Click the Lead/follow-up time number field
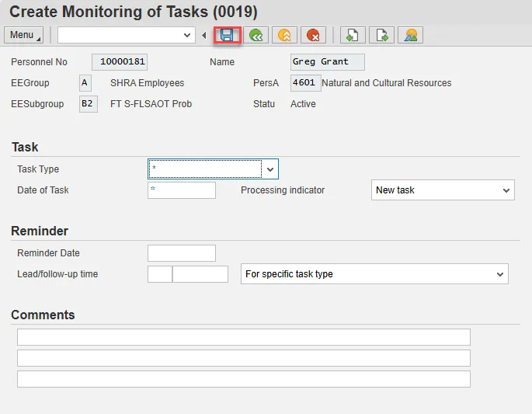Viewport: 532px width, 414px height. click(159, 274)
